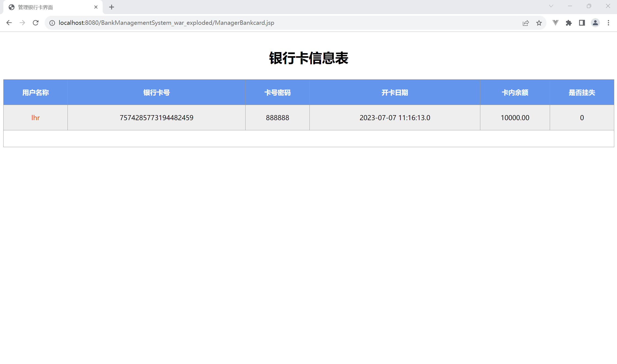Toggle the browser side panel

click(582, 23)
